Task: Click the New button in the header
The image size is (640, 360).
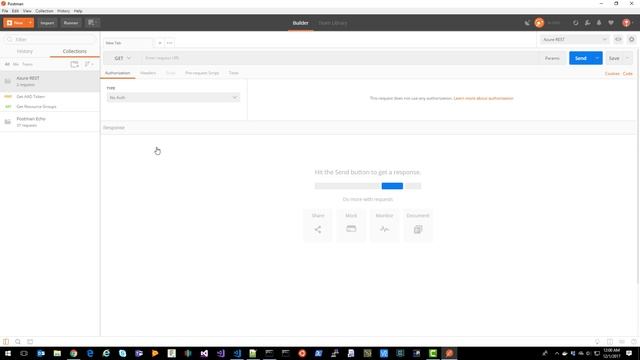Action: click(x=15, y=23)
